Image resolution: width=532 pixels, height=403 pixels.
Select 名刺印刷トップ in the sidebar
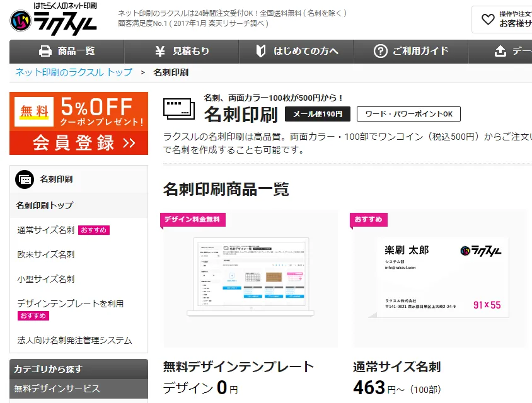[x=79, y=205]
